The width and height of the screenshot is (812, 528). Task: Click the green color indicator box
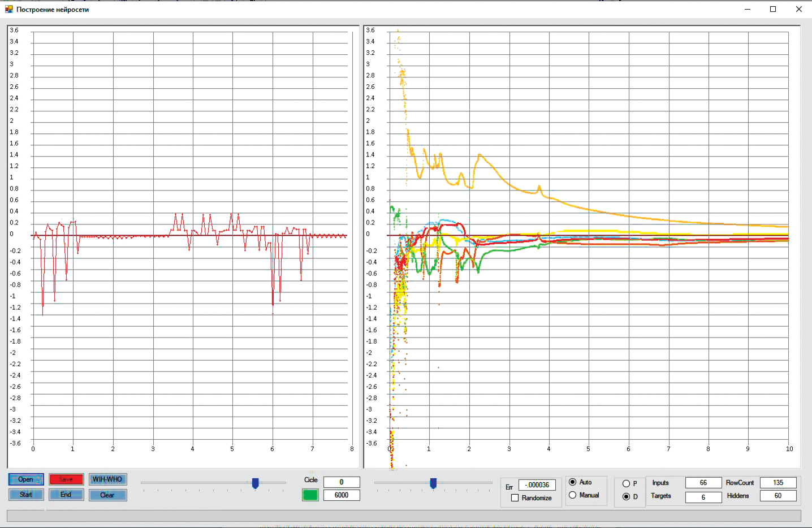(310, 495)
